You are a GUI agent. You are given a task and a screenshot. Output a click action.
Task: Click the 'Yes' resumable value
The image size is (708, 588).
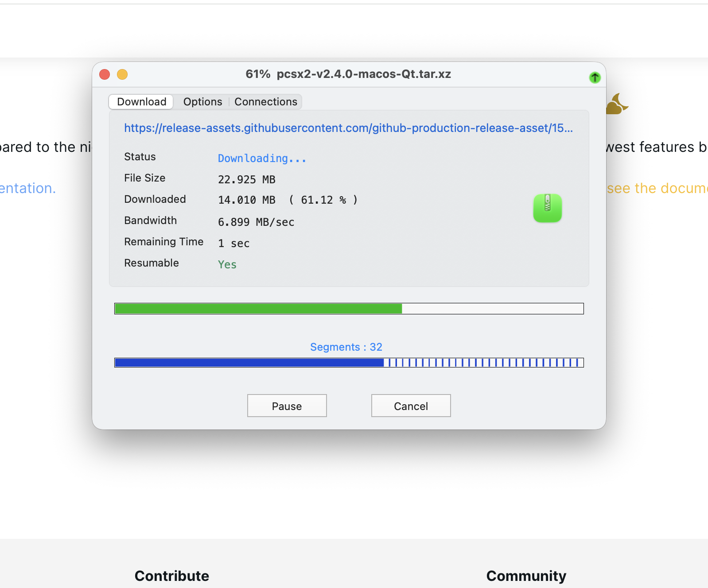click(x=227, y=264)
